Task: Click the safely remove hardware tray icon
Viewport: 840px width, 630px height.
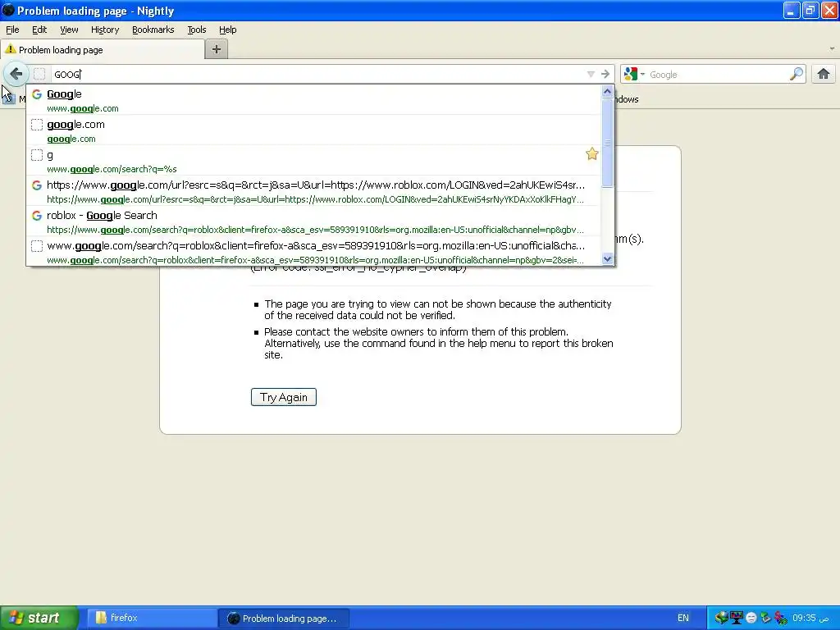Action: pos(765,618)
